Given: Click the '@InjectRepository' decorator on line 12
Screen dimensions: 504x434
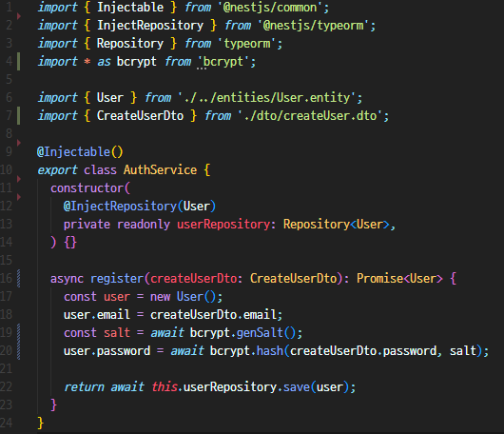Looking at the screenshot, I should [x=120, y=206].
